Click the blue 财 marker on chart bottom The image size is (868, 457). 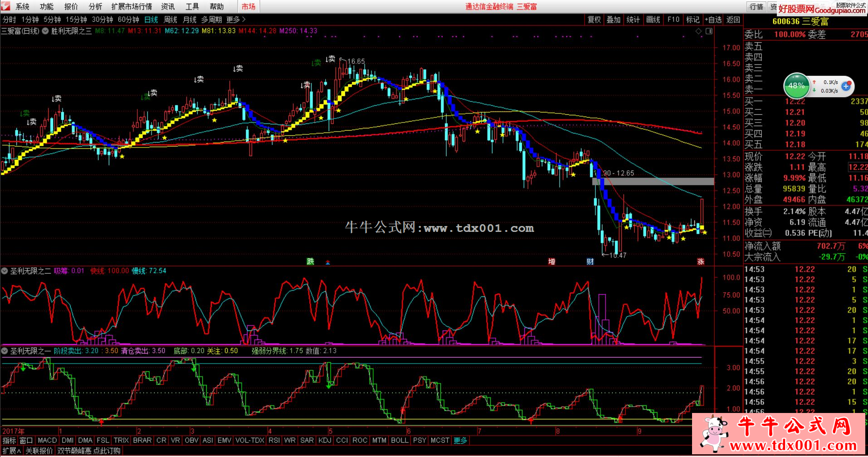(x=590, y=261)
